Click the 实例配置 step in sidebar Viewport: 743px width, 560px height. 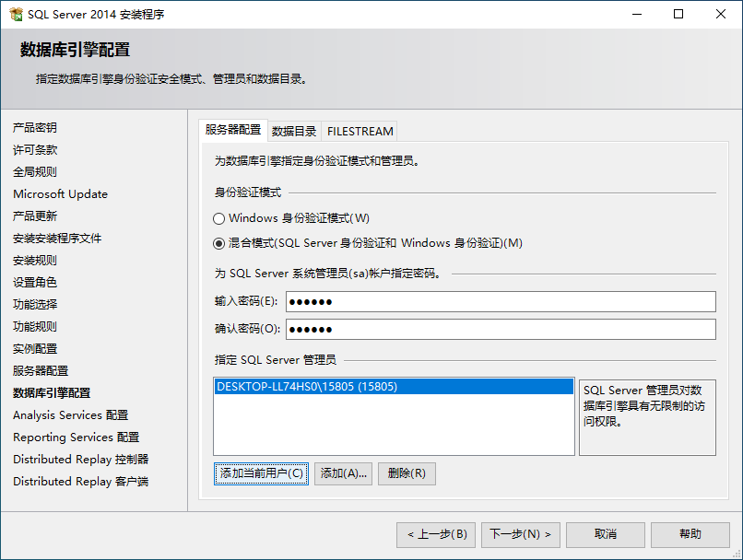click(x=35, y=349)
